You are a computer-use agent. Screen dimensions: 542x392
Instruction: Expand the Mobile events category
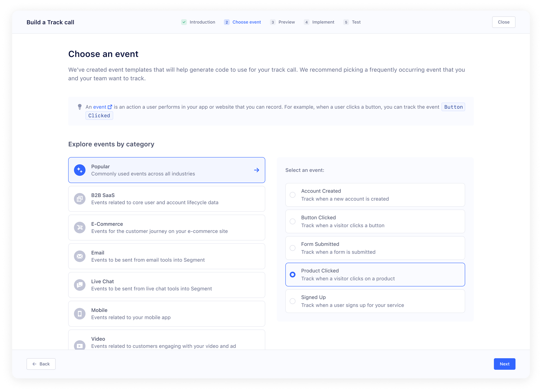click(x=166, y=314)
